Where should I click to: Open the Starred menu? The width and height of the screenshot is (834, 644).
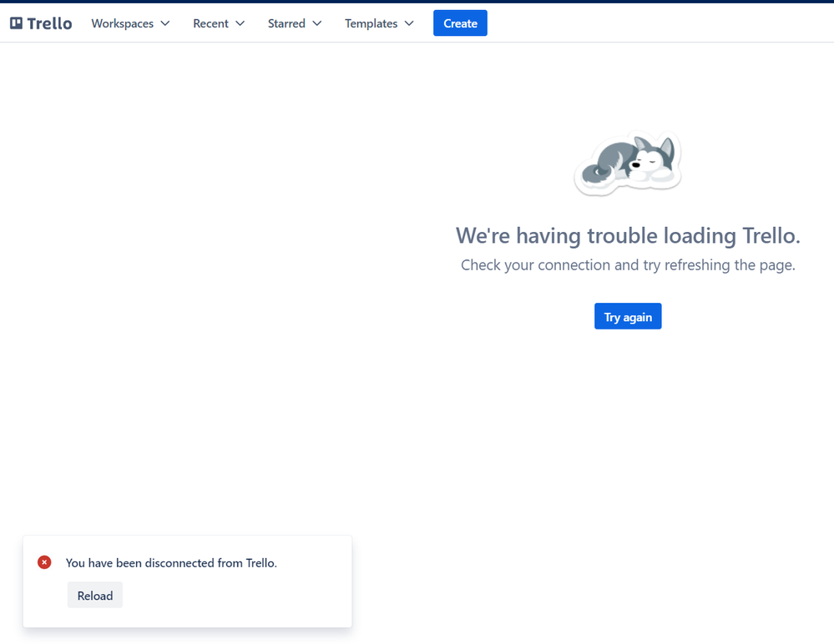tap(295, 23)
